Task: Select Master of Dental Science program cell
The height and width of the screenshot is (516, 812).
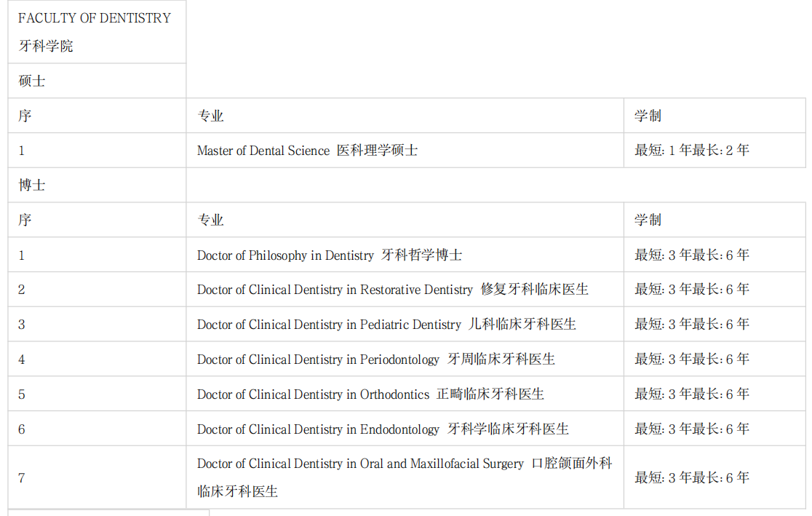Action: pyautogui.click(x=307, y=151)
